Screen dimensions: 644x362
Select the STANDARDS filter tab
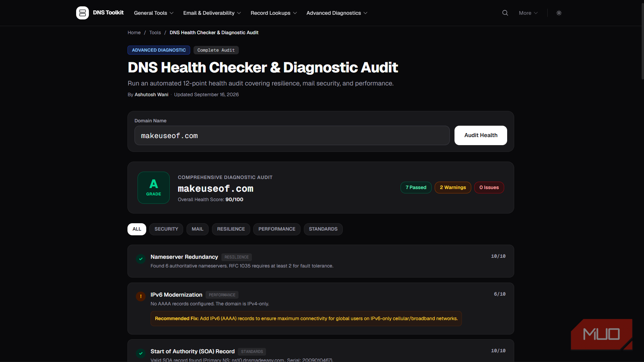(323, 229)
